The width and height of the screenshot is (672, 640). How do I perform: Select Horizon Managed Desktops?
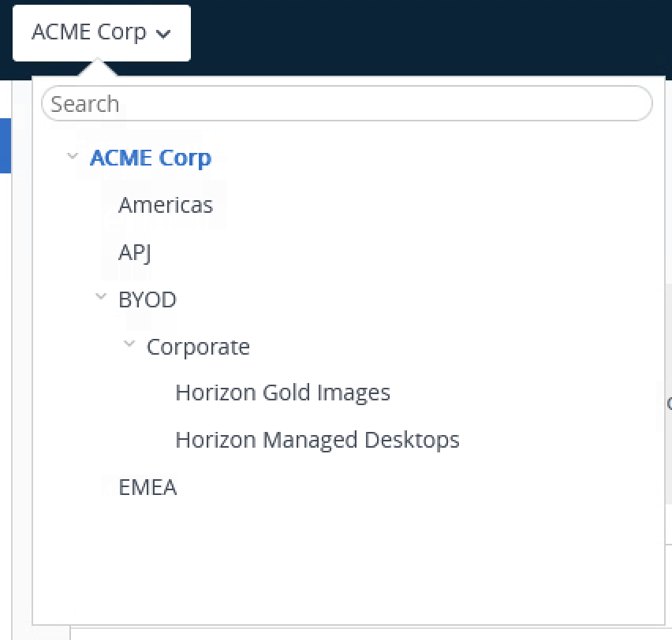317,440
